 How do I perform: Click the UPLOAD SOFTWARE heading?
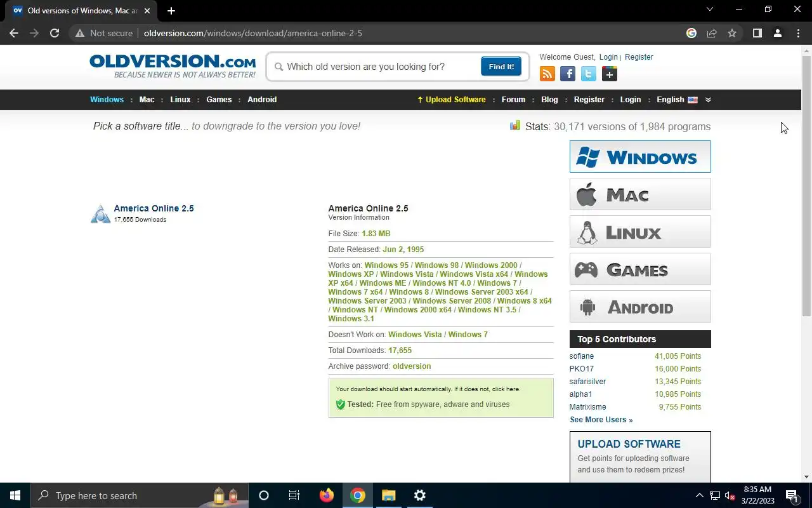(x=629, y=444)
